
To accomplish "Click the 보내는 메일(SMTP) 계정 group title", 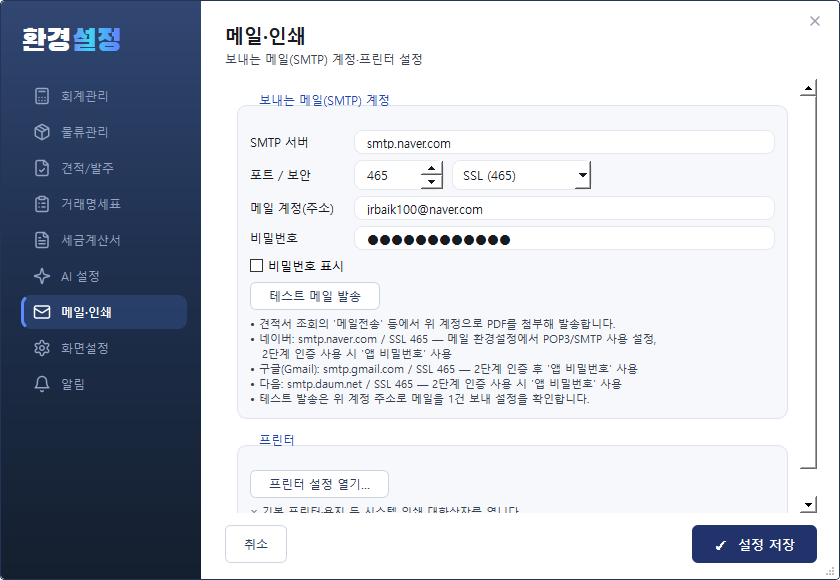I will point(324,100).
